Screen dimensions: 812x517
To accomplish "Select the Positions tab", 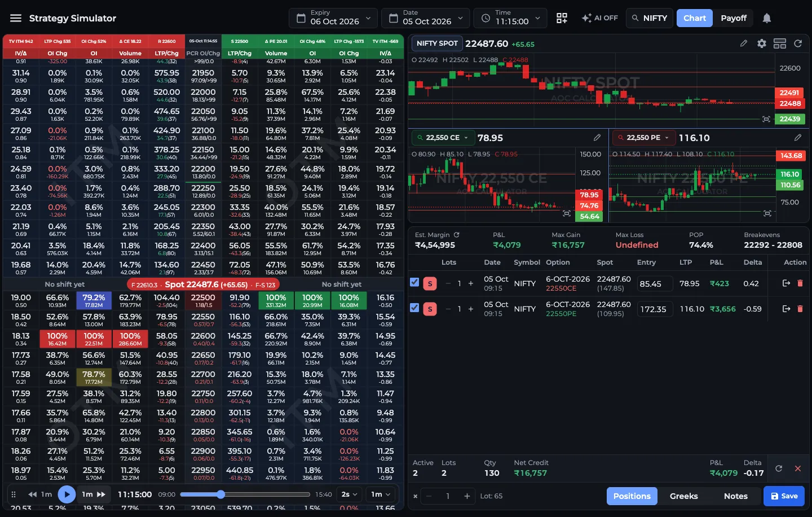I will 632,496.
